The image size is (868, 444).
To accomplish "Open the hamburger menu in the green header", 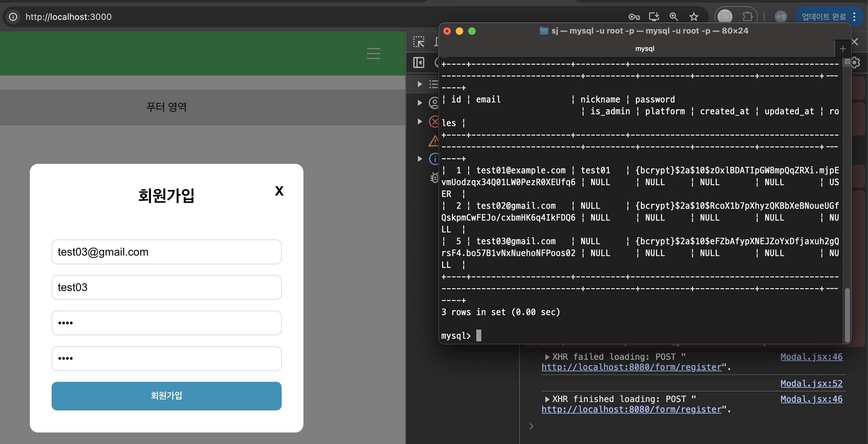I will click(x=373, y=53).
